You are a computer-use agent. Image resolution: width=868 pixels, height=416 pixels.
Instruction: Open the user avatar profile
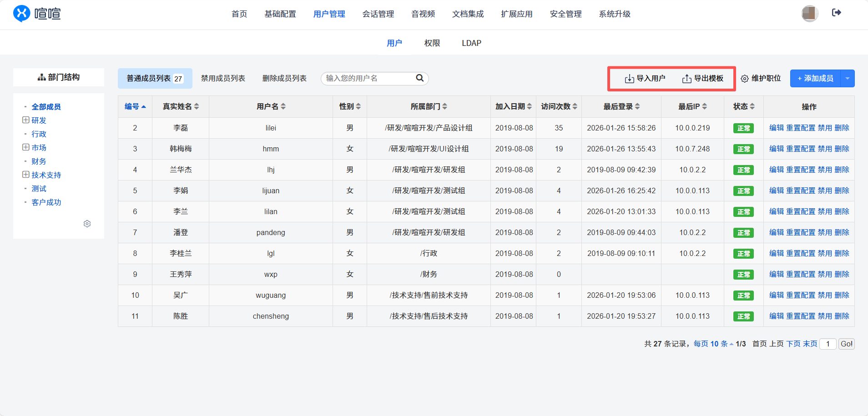810,14
